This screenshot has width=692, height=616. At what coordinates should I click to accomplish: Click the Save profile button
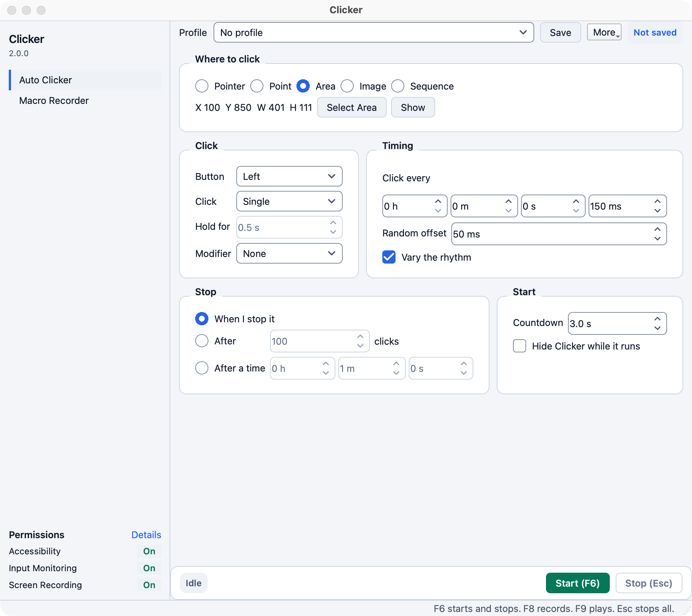coord(560,33)
